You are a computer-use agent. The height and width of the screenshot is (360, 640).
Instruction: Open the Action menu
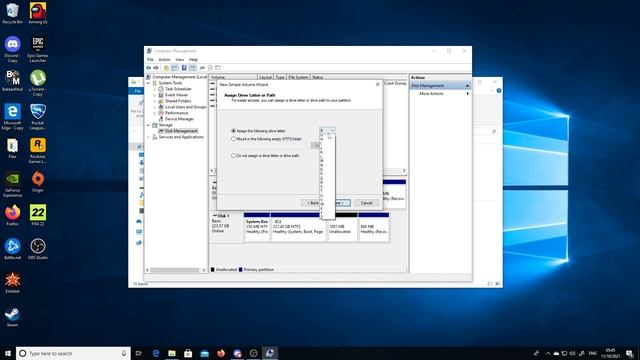[x=164, y=60]
